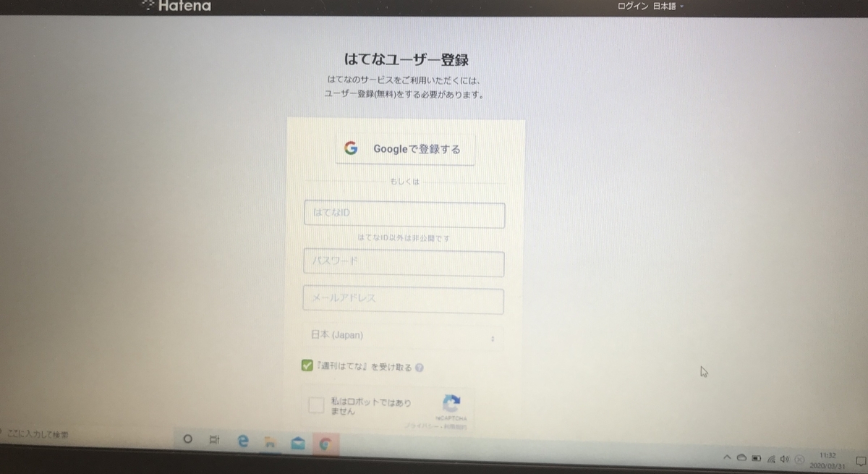Click the OneDrive cloud tray icon
Screen dimensions: 868x474
coord(741,458)
